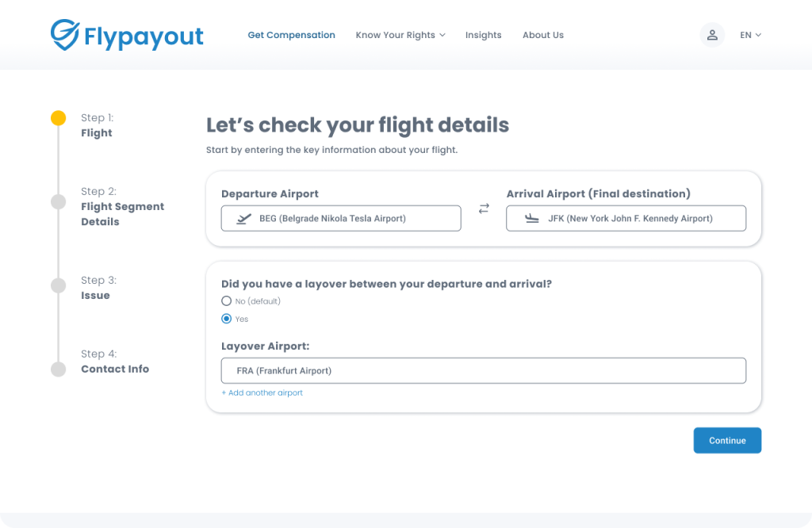Image resolution: width=812 pixels, height=528 pixels.
Task: Click the Flypayout logo
Action: (127, 35)
